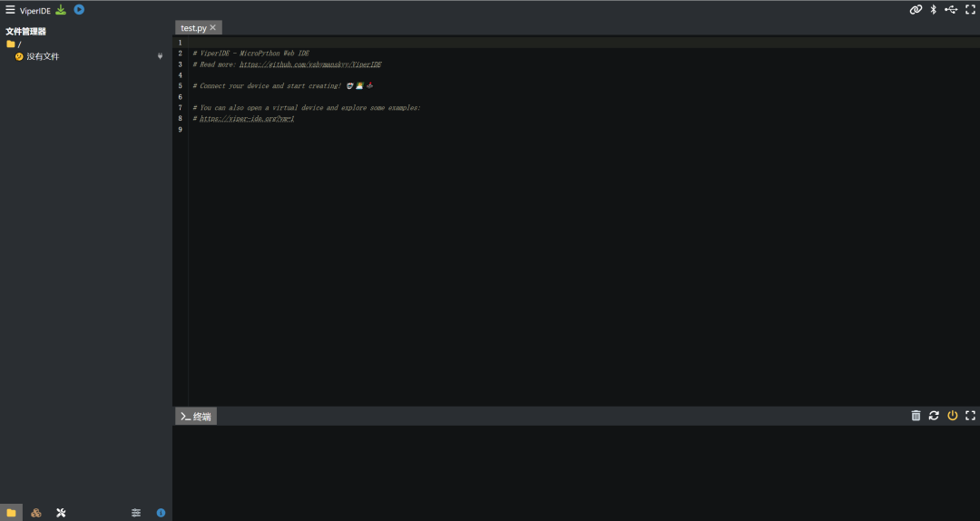This screenshot has width=980, height=521.
Task: Open the GitHub ViperIDE link in editor
Action: click(x=310, y=64)
